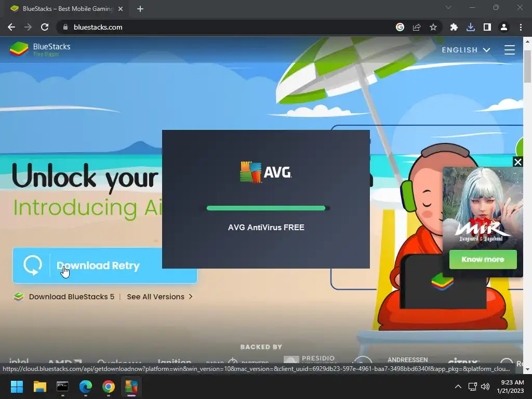Open File Explorer from taskbar
The image size is (532, 399).
pyautogui.click(x=39, y=387)
